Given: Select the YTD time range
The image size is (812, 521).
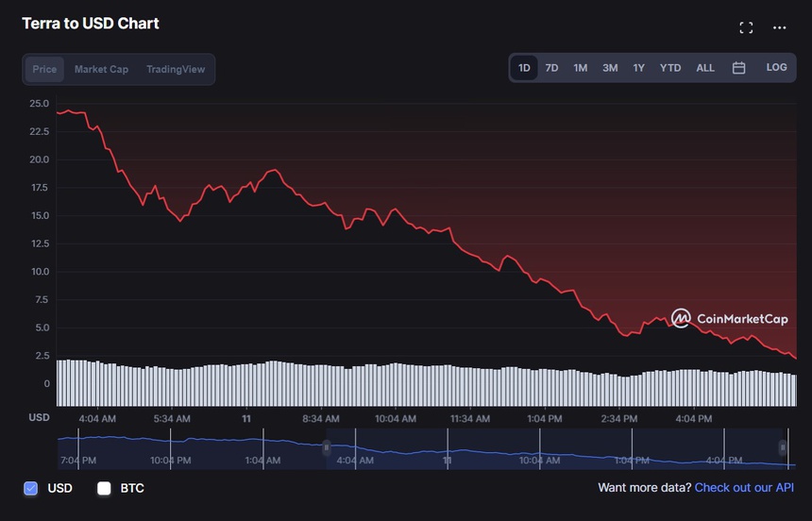Looking at the screenshot, I should point(670,68).
